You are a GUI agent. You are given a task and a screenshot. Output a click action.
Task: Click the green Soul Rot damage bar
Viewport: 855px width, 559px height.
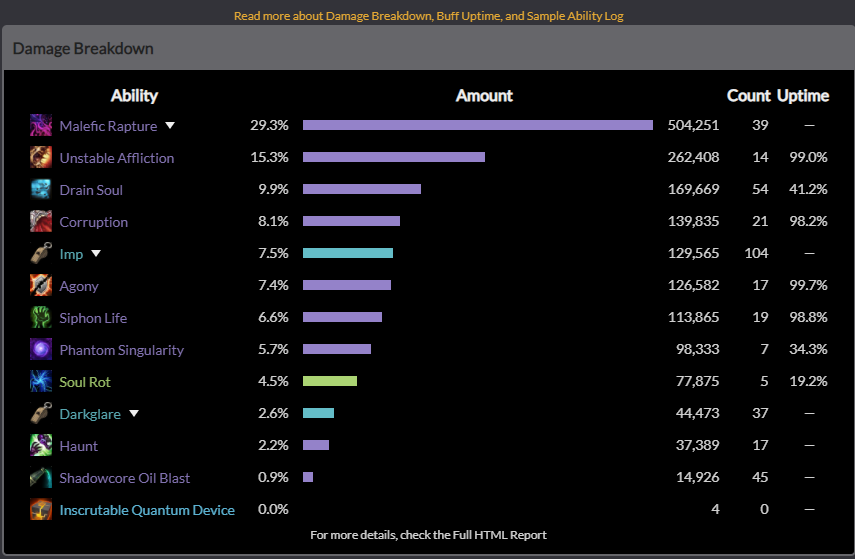[329, 381]
